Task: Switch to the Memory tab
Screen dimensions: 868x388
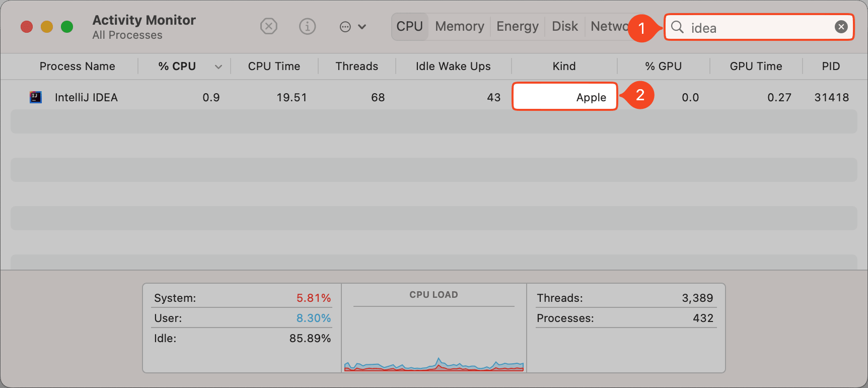Action: click(459, 26)
